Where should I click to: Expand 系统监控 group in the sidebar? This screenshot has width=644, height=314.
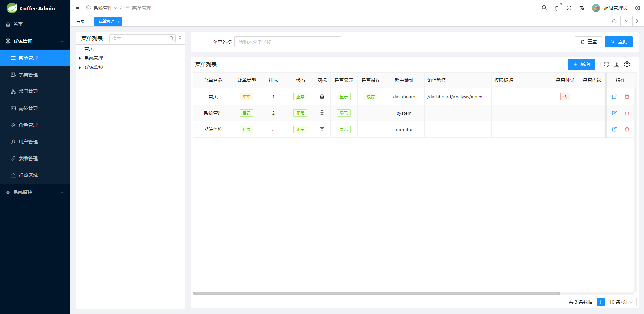click(x=35, y=192)
